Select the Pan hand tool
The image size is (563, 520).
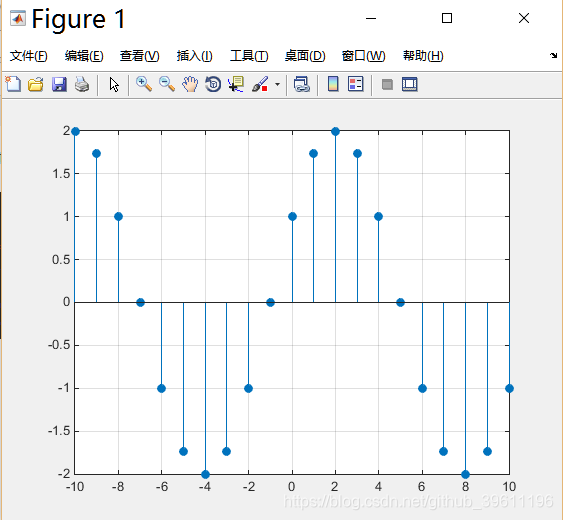[x=190, y=84]
